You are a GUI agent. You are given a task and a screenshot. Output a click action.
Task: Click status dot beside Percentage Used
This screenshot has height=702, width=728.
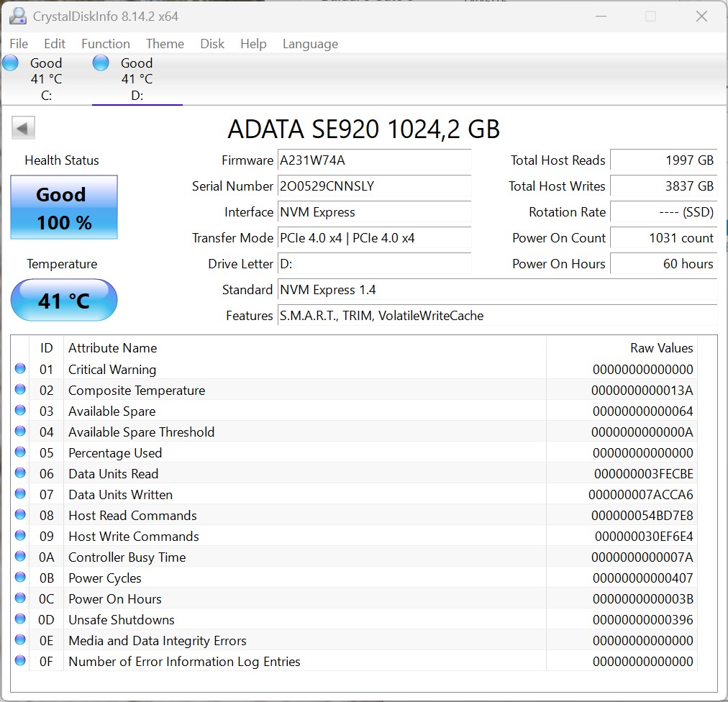19,453
